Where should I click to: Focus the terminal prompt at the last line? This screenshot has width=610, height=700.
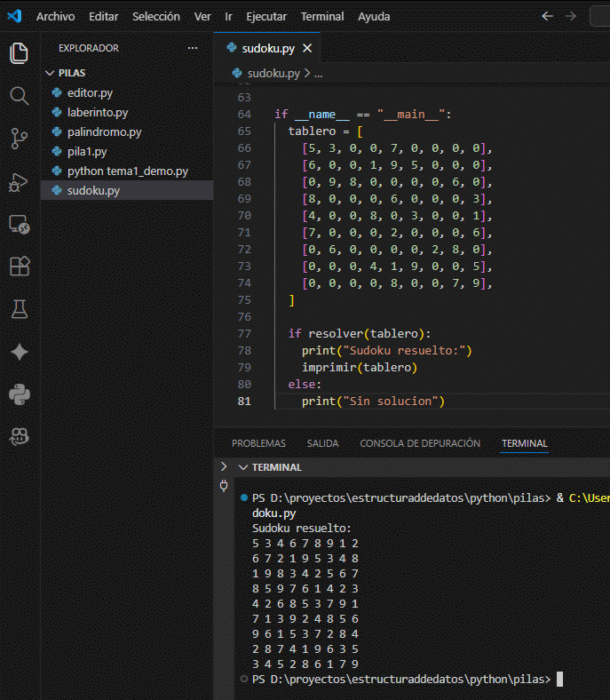tap(559, 680)
